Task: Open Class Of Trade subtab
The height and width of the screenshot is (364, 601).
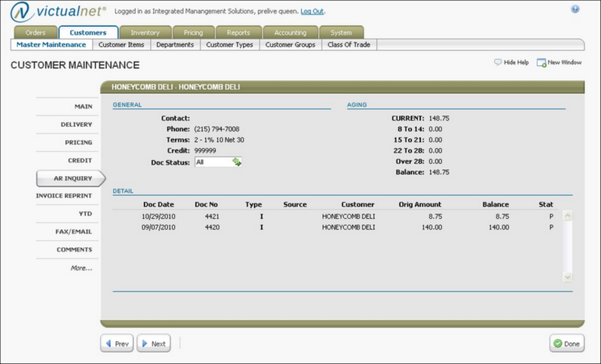Action: pyautogui.click(x=349, y=45)
